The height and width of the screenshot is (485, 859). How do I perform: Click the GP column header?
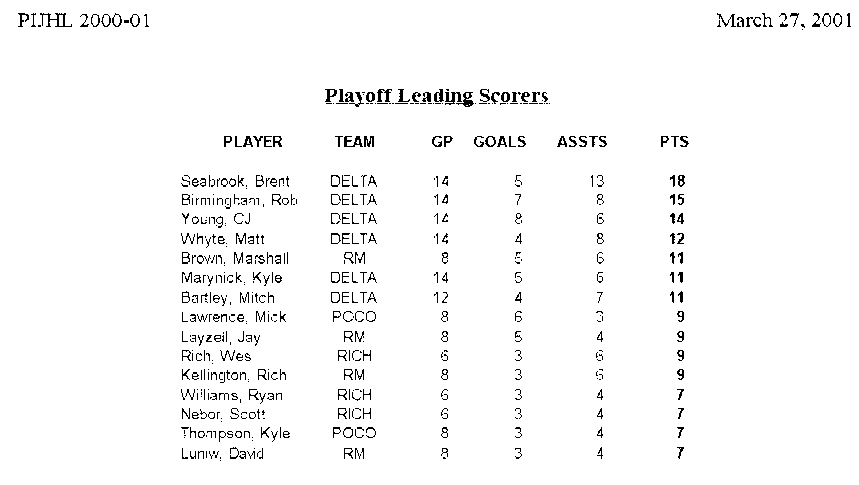tap(442, 142)
